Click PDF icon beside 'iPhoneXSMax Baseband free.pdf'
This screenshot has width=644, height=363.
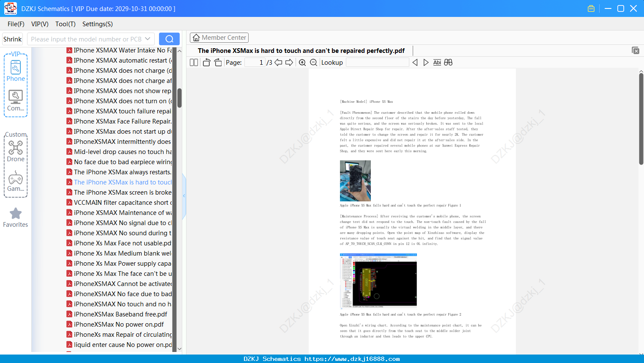69,314
